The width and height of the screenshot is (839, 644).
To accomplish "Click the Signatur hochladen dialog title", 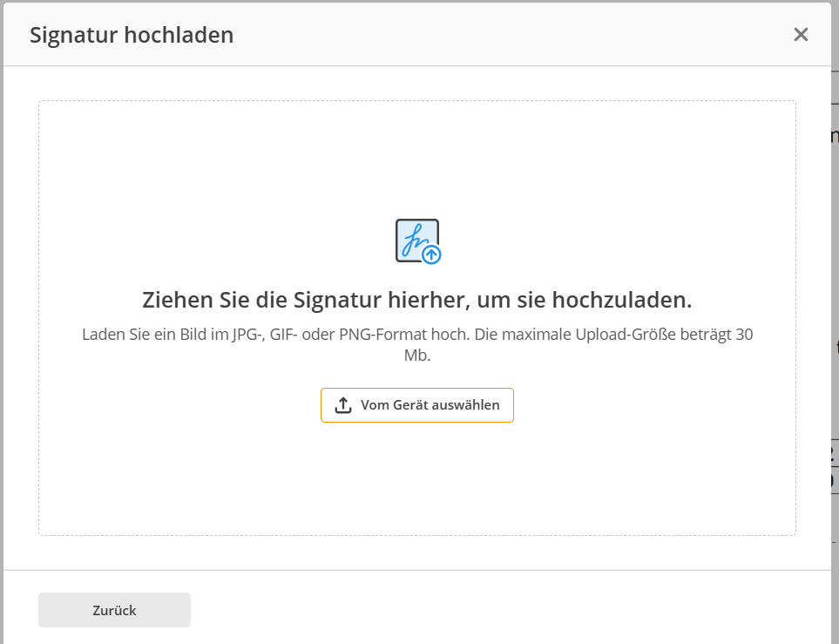I will pyautogui.click(x=132, y=35).
